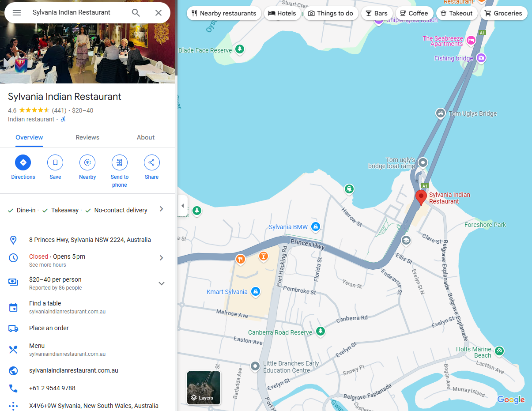Click the Canberra Road Reserve park marker

(x=321, y=331)
